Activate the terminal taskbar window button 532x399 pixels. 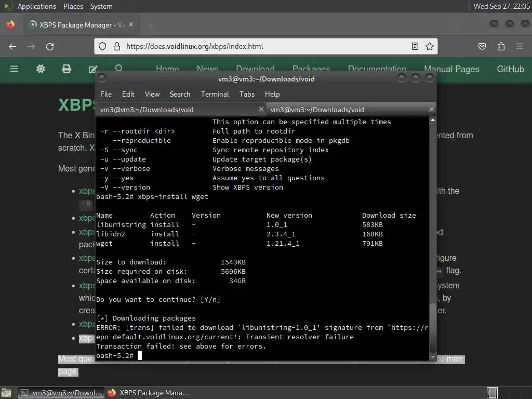61,393
